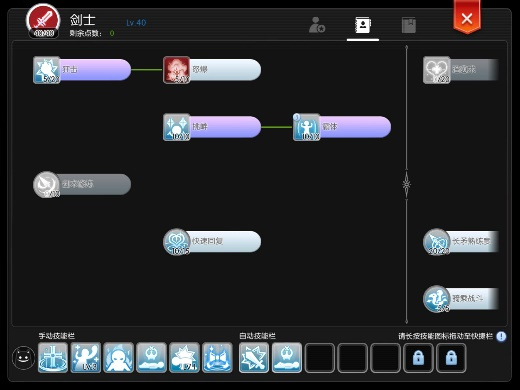Viewport: 520px width, 390px height.
Task: Tap the 霸体 flexing figure skill icon
Action: (307, 127)
